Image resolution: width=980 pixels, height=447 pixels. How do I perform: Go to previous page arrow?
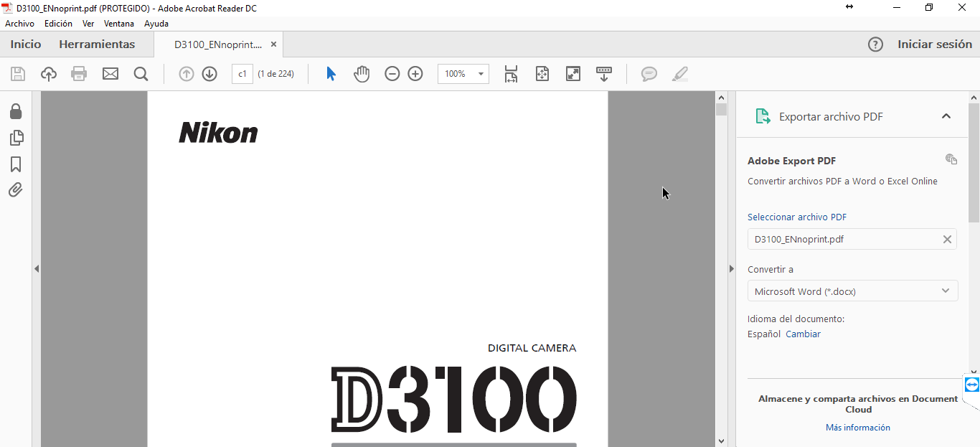point(187,74)
